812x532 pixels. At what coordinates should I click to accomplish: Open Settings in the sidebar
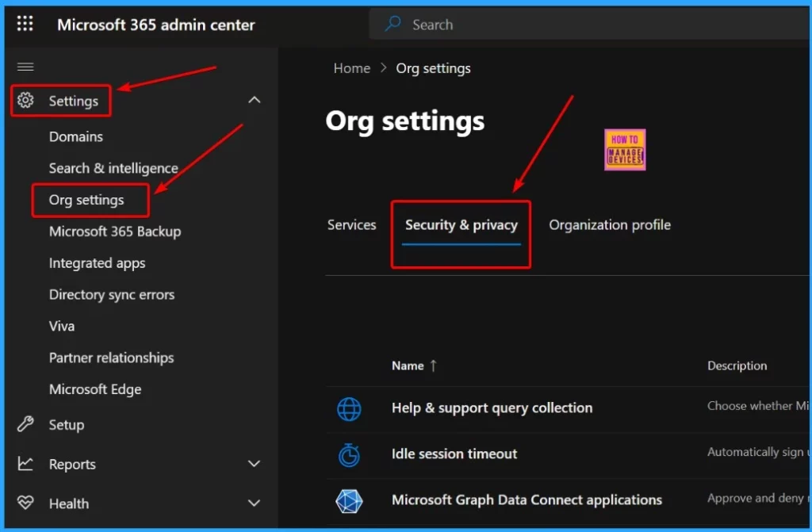[74, 101]
